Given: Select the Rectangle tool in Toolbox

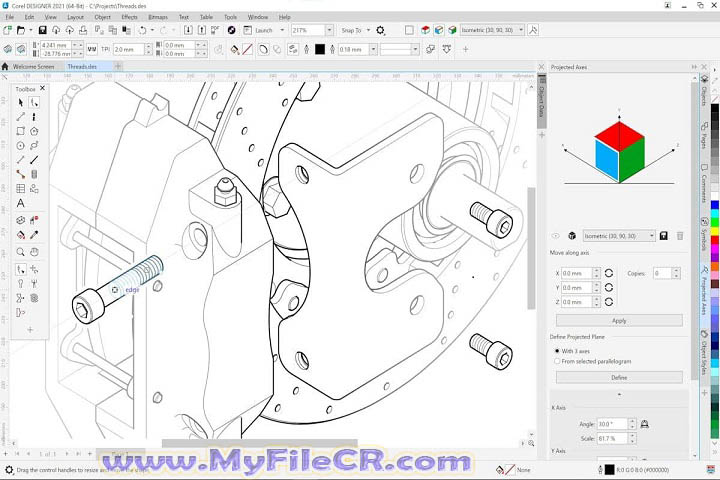Looking at the screenshot, I should pos(21,131).
